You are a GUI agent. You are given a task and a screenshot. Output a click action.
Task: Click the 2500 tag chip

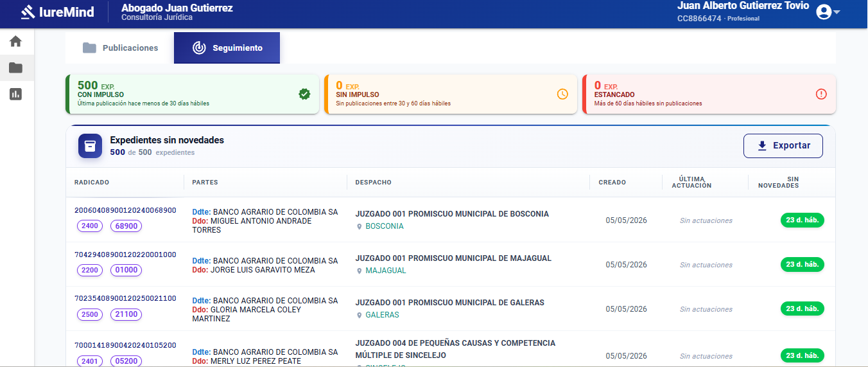[x=90, y=314]
